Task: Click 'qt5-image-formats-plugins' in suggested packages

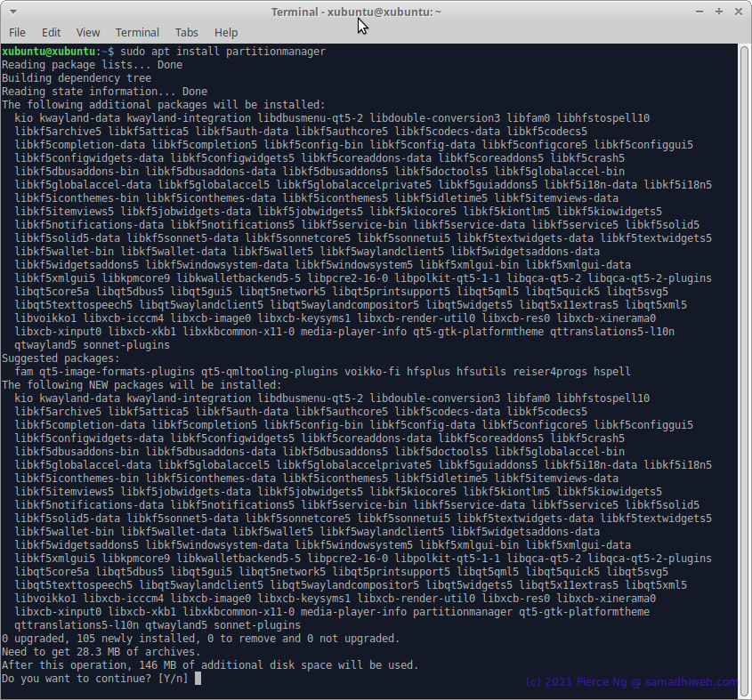Action: (x=117, y=372)
